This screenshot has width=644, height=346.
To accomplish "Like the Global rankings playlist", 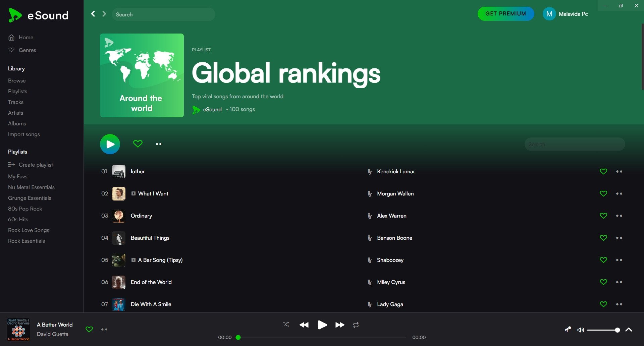I will pyautogui.click(x=138, y=144).
